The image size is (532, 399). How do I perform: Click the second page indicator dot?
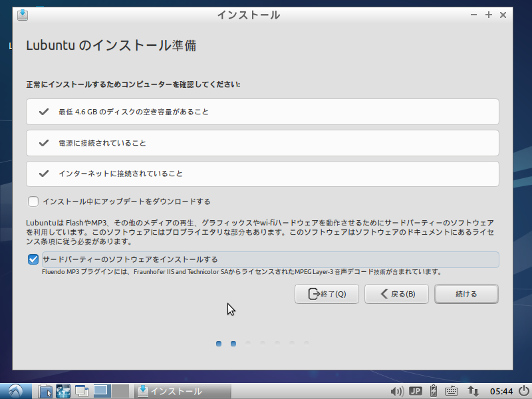pos(233,344)
